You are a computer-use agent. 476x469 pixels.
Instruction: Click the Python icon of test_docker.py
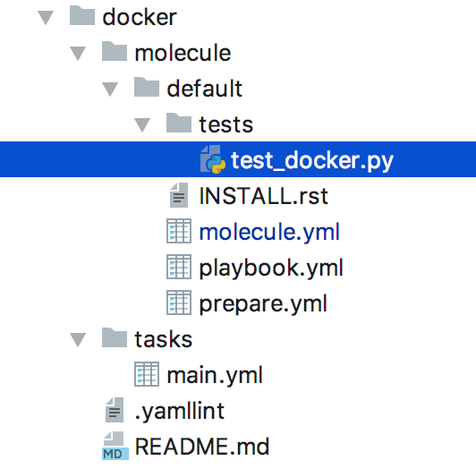click(x=213, y=159)
